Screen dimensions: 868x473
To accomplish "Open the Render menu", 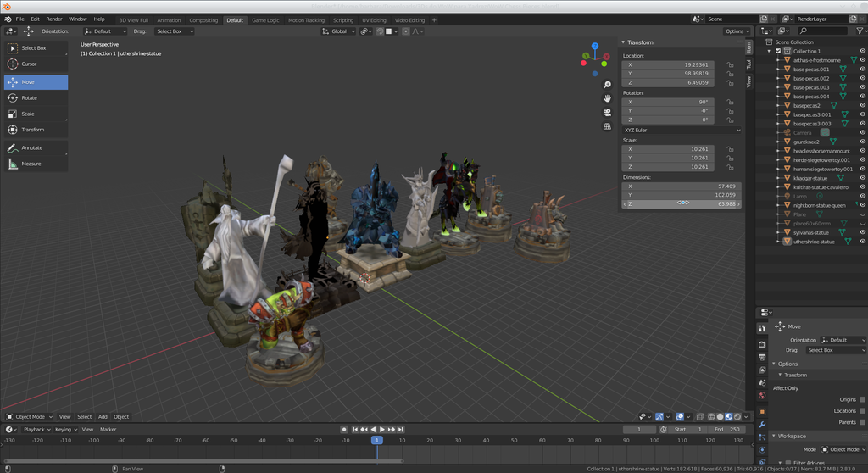I will pos(54,19).
